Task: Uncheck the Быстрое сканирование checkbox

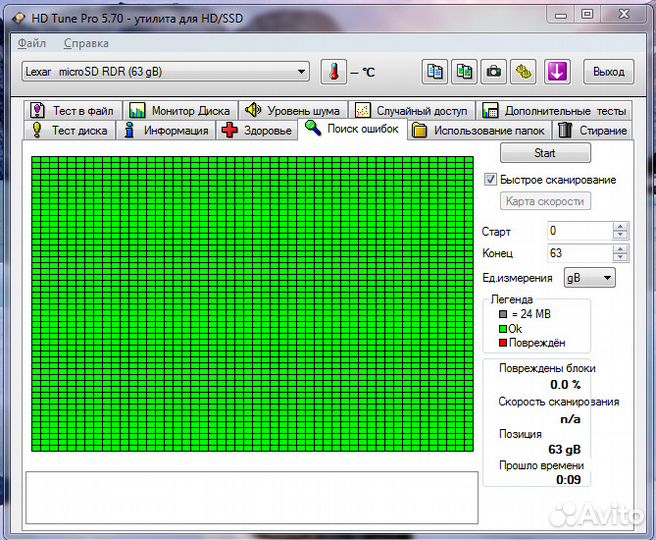Action: click(x=490, y=180)
